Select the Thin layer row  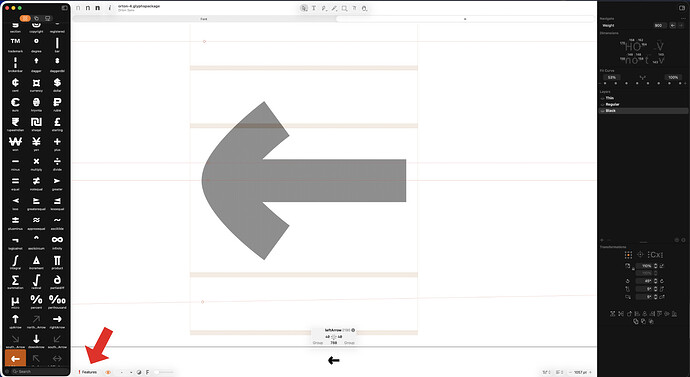pos(643,98)
